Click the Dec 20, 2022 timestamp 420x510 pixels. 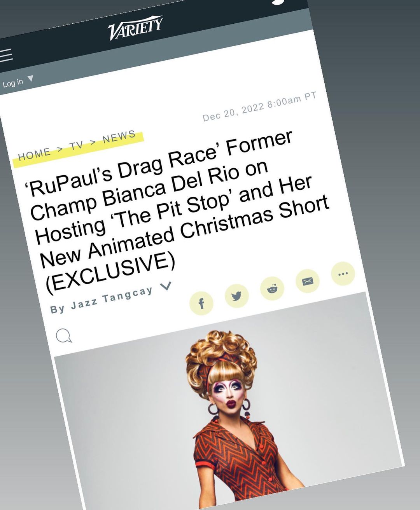[260, 106]
